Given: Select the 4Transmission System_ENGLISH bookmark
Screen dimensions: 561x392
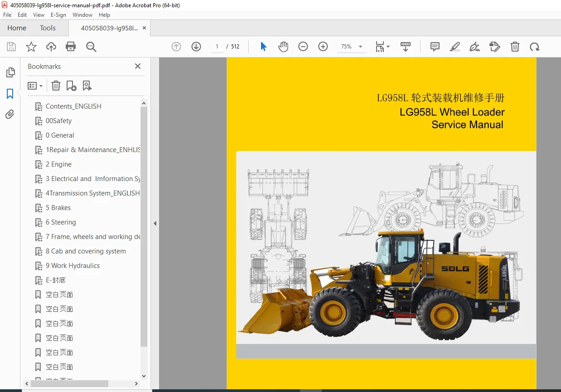Looking at the screenshot, I should click(93, 193).
